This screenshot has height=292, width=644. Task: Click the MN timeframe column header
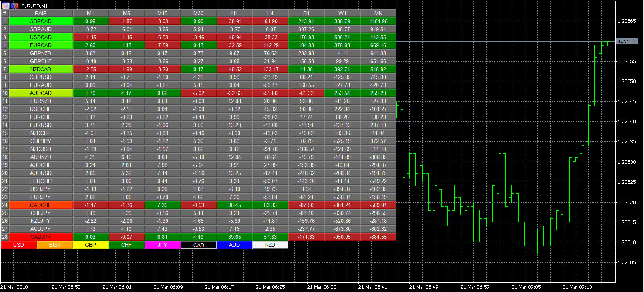[378, 13]
